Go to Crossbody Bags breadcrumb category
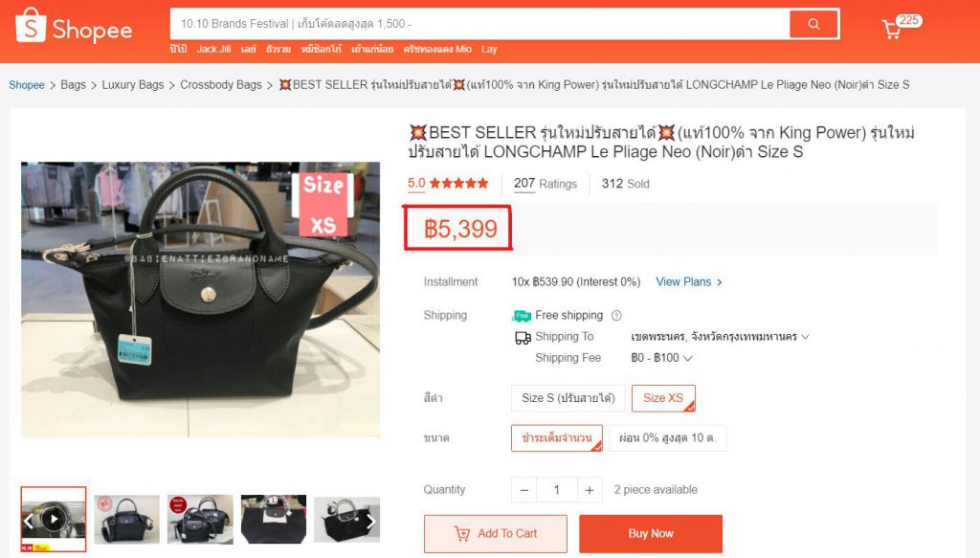 click(x=221, y=85)
